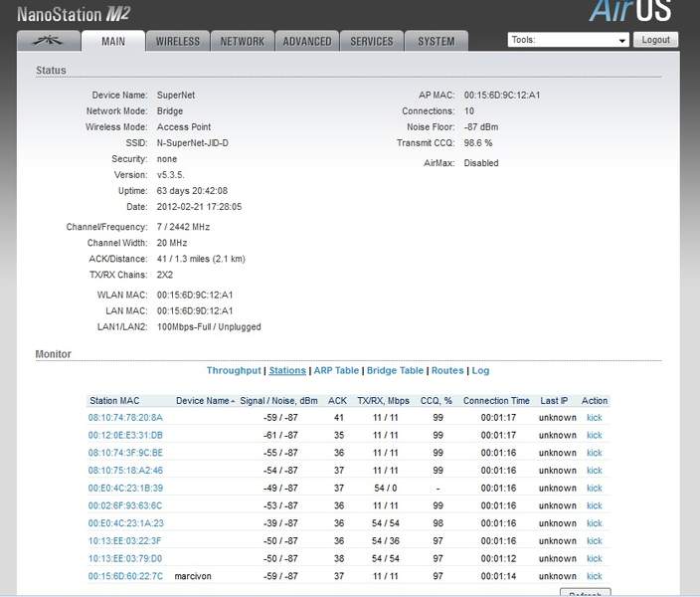This screenshot has height=597, width=700.
Task: Go to the ADVANCED tab
Action: pos(307,41)
